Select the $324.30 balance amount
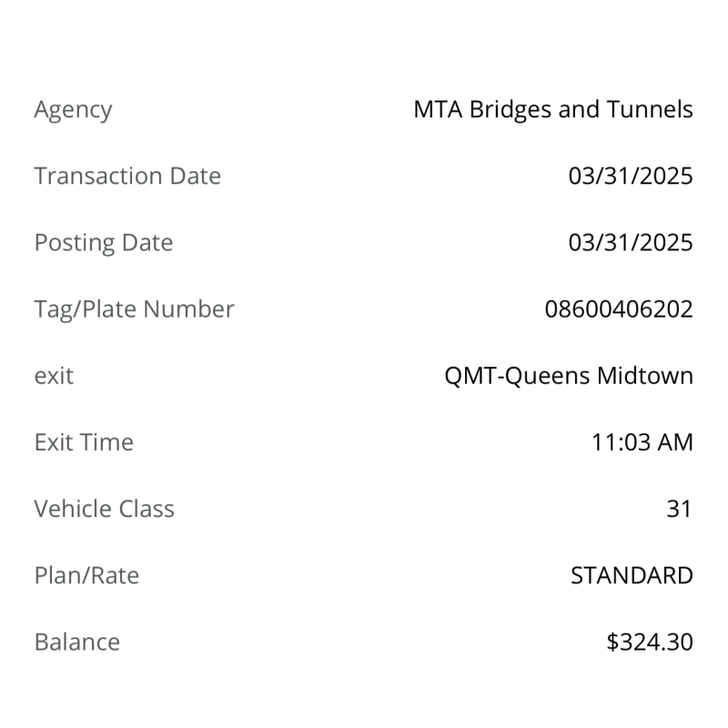Viewport: 728px width, 728px height. 650,642
